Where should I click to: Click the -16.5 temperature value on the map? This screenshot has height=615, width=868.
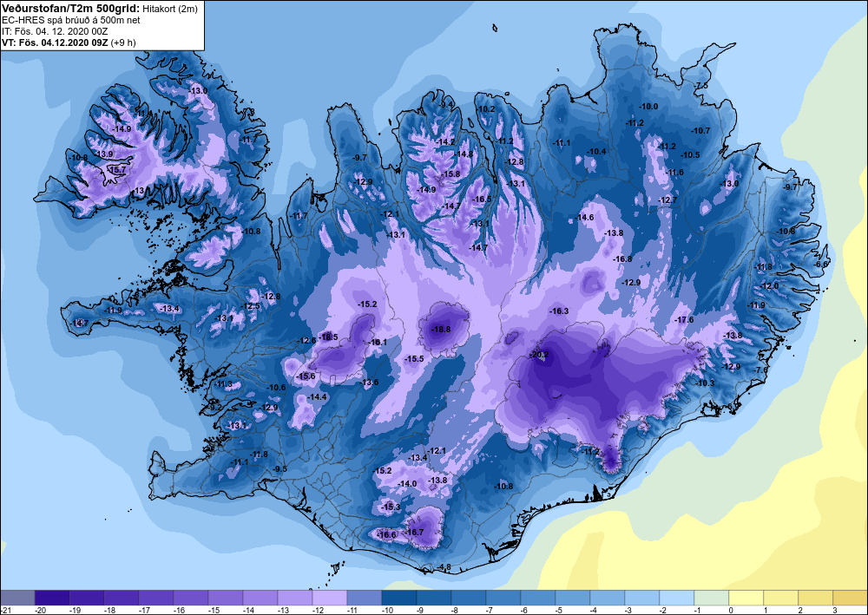(482, 200)
